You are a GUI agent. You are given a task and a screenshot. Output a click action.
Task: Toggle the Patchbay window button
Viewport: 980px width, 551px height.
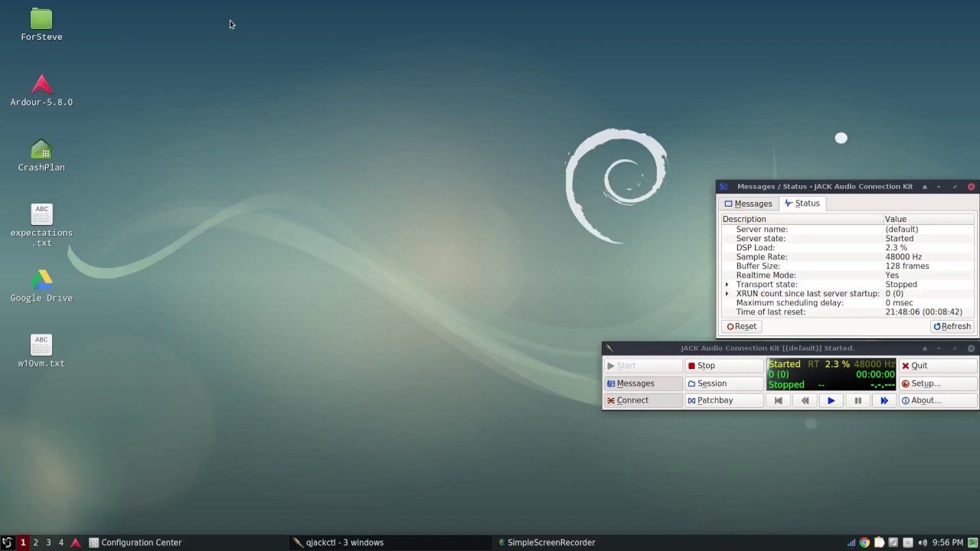(x=724, y=400)
